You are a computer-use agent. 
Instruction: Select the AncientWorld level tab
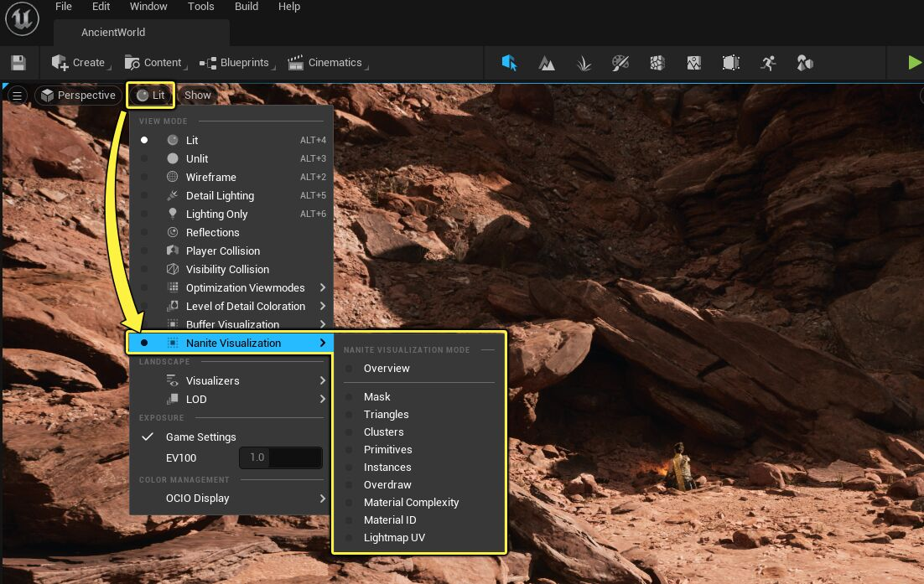[142, 33]
